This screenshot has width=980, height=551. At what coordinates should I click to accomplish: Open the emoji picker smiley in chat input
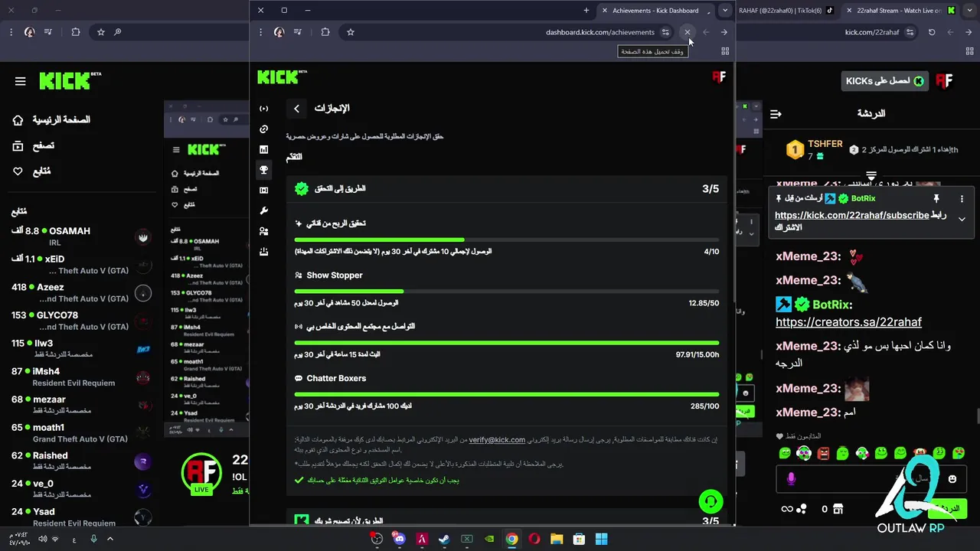point(952,479)
